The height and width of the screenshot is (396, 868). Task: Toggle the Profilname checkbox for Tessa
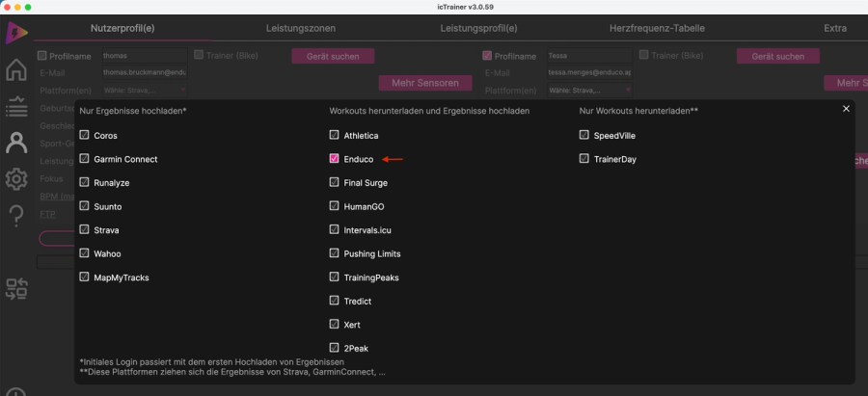(487, 55)
